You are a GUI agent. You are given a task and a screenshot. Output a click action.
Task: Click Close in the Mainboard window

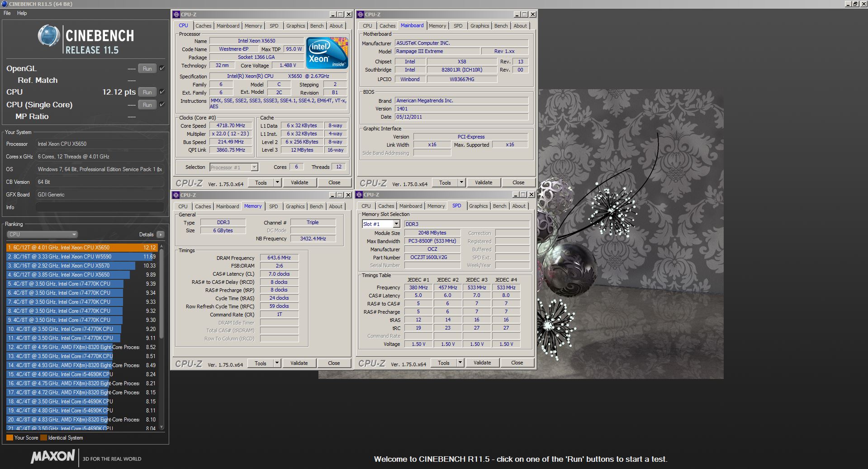tap(518, 182)
